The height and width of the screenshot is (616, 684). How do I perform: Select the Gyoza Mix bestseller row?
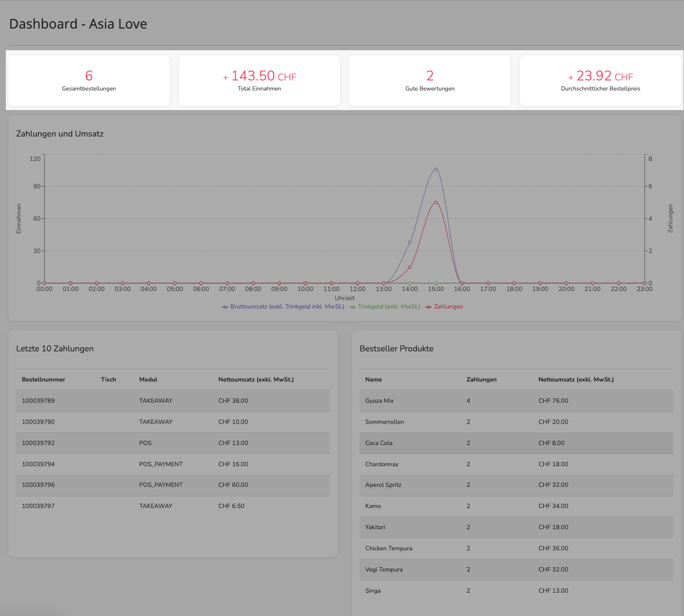tap(516, 401)
